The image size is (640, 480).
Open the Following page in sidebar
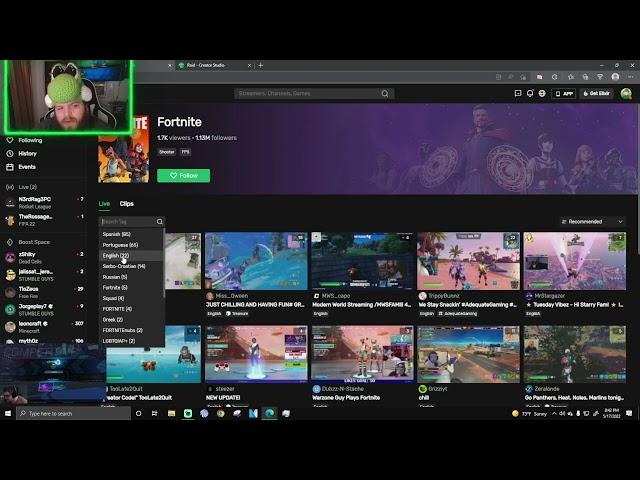coord(24,140)
